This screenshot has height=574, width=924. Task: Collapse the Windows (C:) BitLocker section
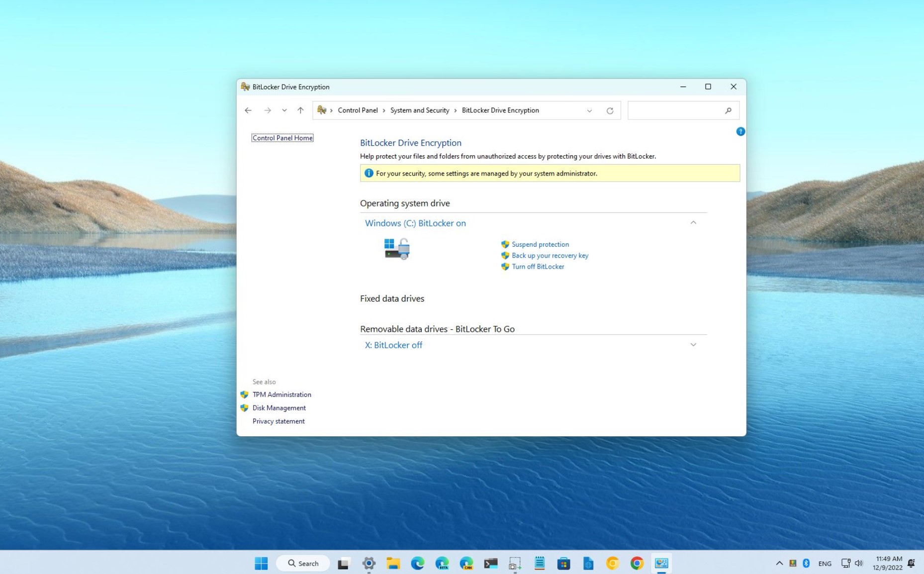693,223
